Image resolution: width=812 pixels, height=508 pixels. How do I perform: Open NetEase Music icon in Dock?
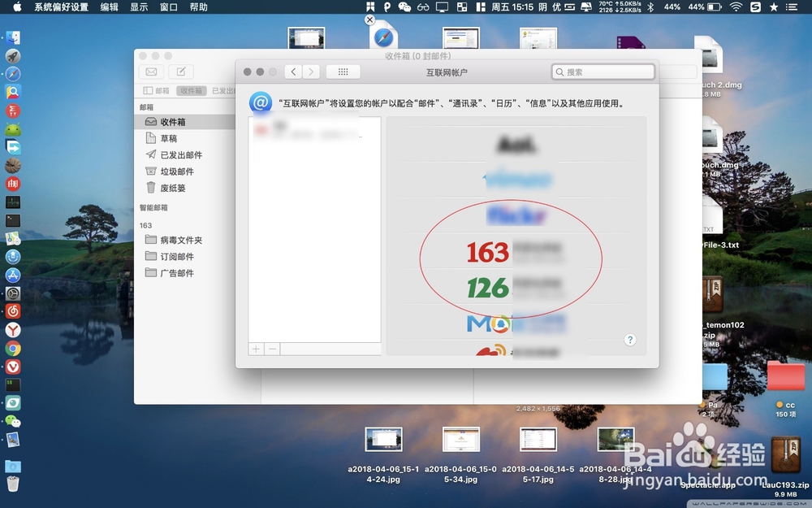click(x=13, y=311)
